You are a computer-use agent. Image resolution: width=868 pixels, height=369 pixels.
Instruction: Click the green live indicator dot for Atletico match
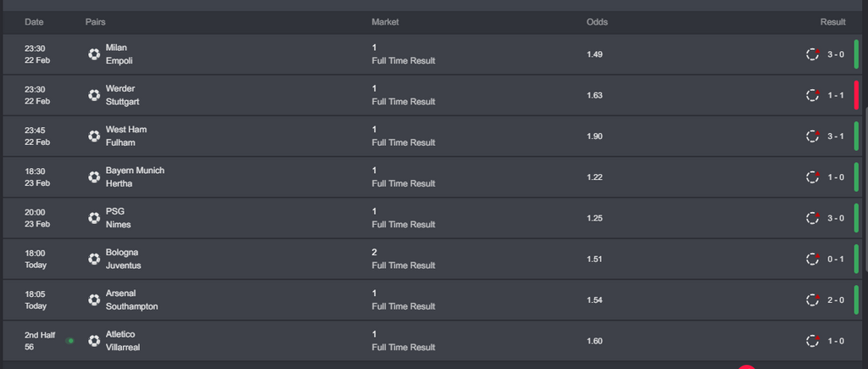(x=70, y=341)
